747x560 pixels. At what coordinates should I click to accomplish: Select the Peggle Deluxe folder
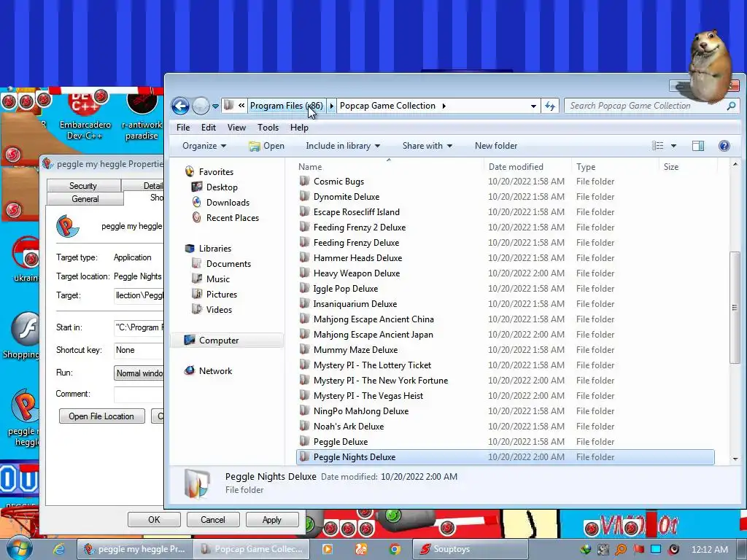[340, 441]
